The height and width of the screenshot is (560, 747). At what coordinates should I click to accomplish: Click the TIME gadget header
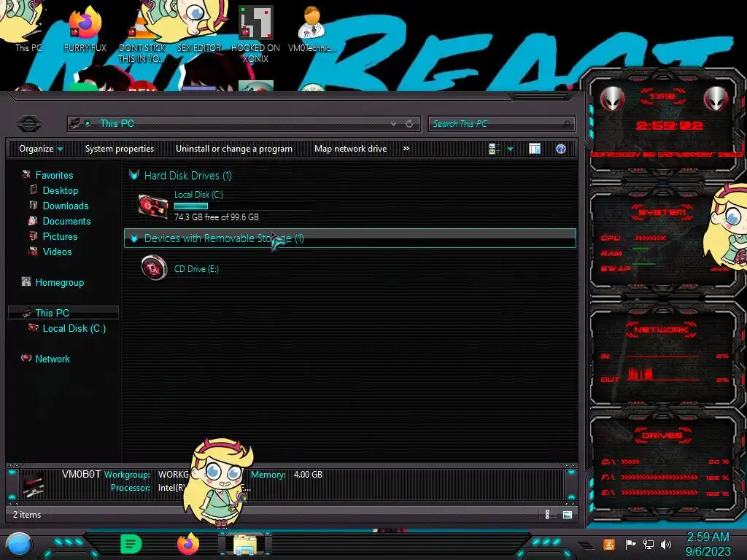coord(662,97)
